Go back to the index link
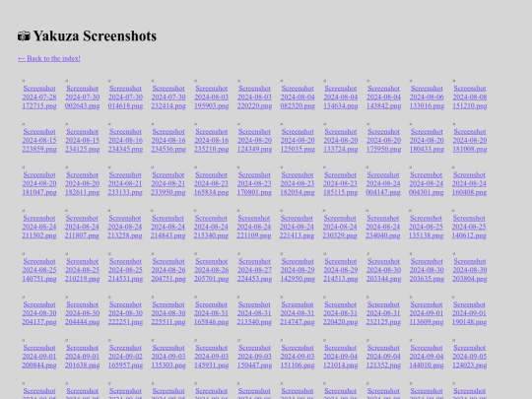Image resolution: width=532 pixels, height=399 pixels. 49,58
